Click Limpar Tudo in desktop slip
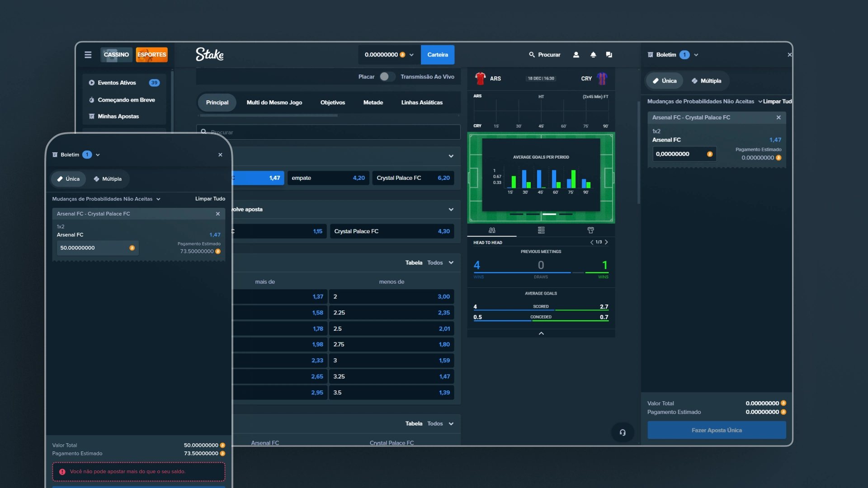The width and height of the screenshot is (868, 488). click(x=778, y=101)
